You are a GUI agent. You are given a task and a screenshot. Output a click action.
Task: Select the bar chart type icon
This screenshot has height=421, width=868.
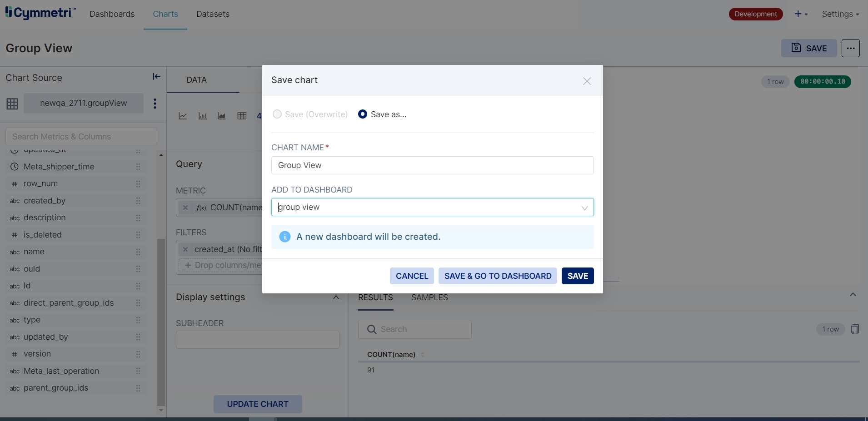[x=202, y=116]
